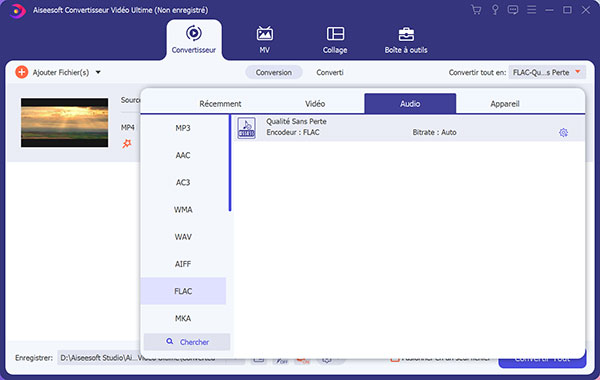Click the format list scrollbar
The image size is (600, 380).
click(230, 163)
